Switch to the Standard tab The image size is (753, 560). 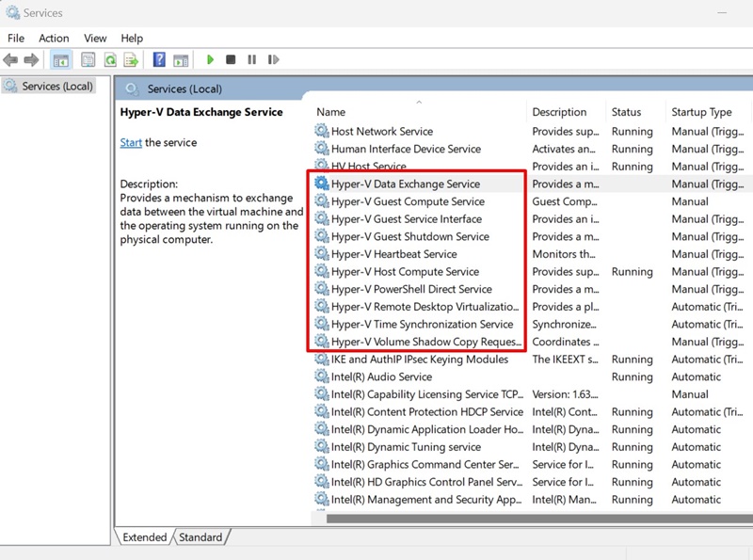click(x=200, y=537)
